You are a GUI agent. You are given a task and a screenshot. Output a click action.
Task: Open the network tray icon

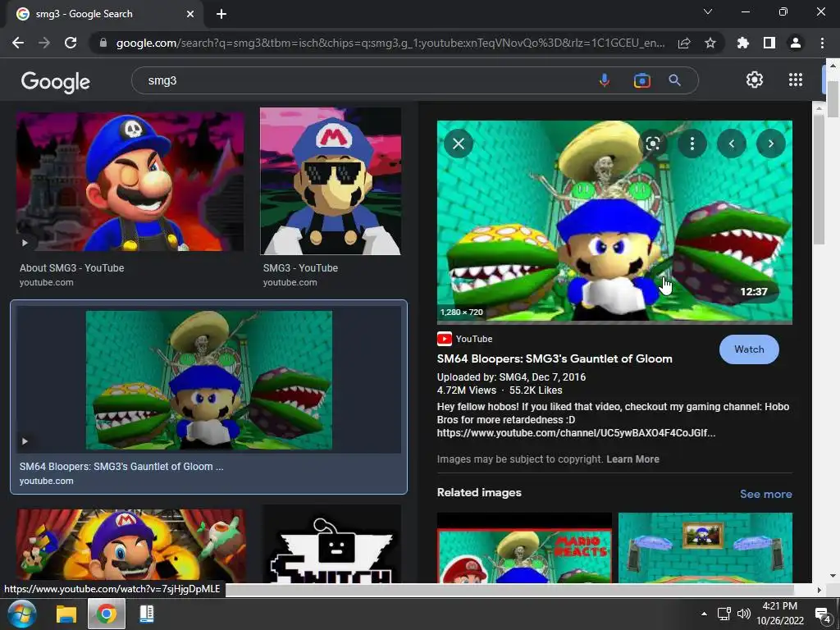724,614
